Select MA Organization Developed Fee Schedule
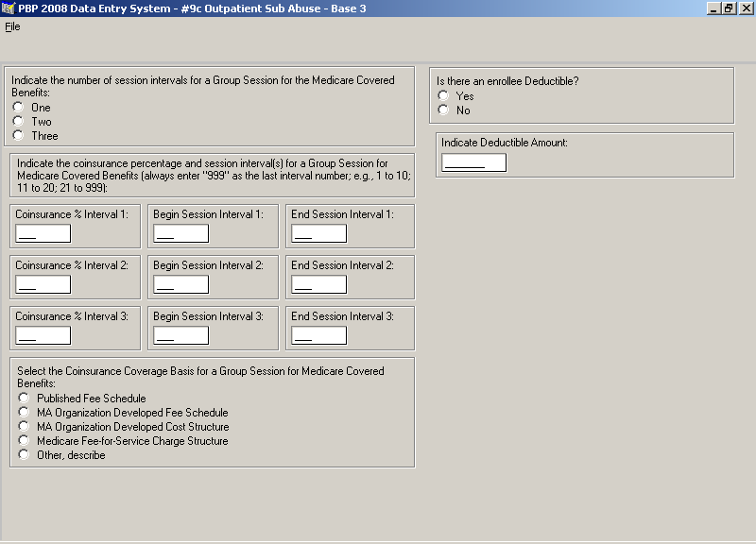The width and height of the screenshot is (756, 544). [24, 412]
